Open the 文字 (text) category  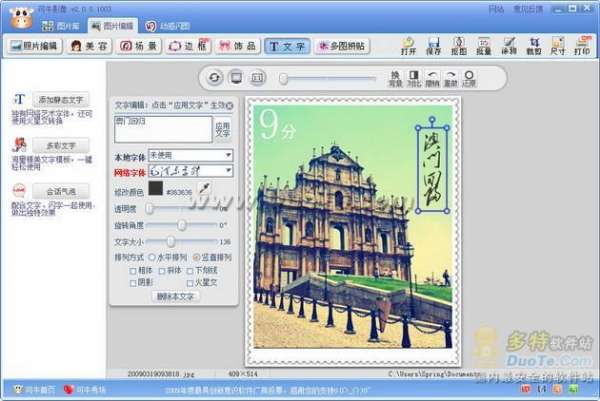point(287,46)
